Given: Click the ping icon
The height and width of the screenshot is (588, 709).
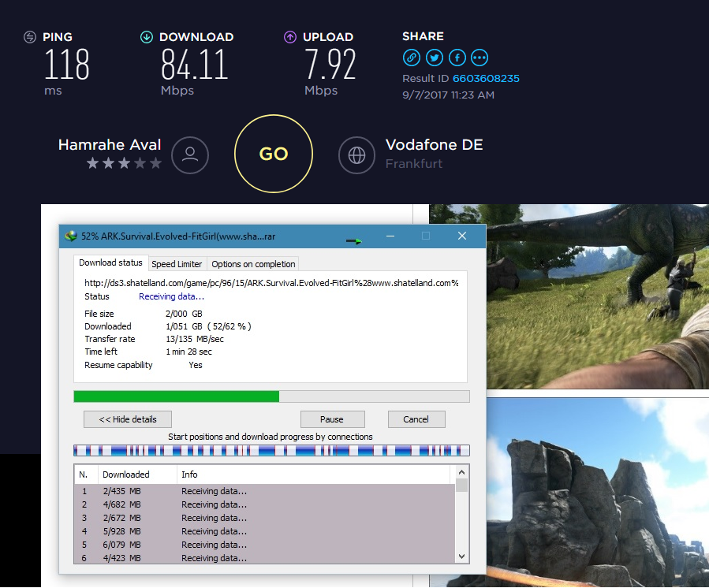Looking at the screenshot, I should [x=30, y=37].
